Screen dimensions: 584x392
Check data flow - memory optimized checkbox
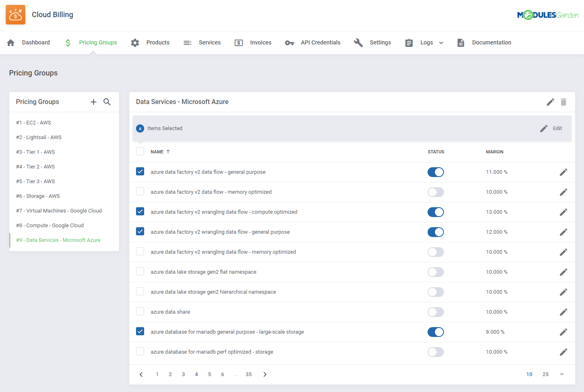(x=140, y=191)
